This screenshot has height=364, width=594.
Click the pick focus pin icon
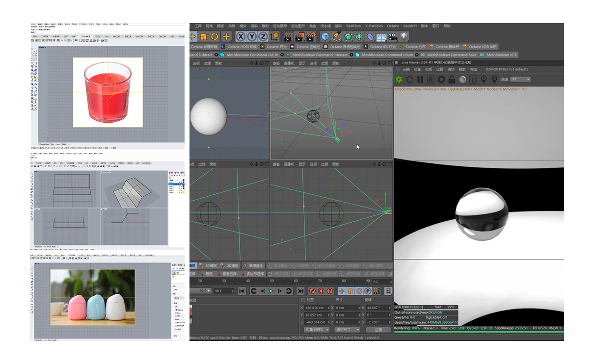tap(484, 79)
